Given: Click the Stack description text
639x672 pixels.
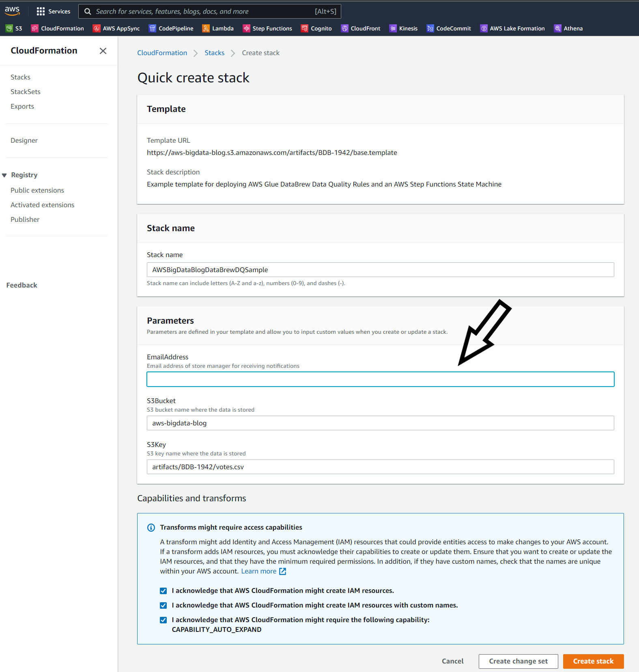Looking at the screenshot, I should pos(324,184).
